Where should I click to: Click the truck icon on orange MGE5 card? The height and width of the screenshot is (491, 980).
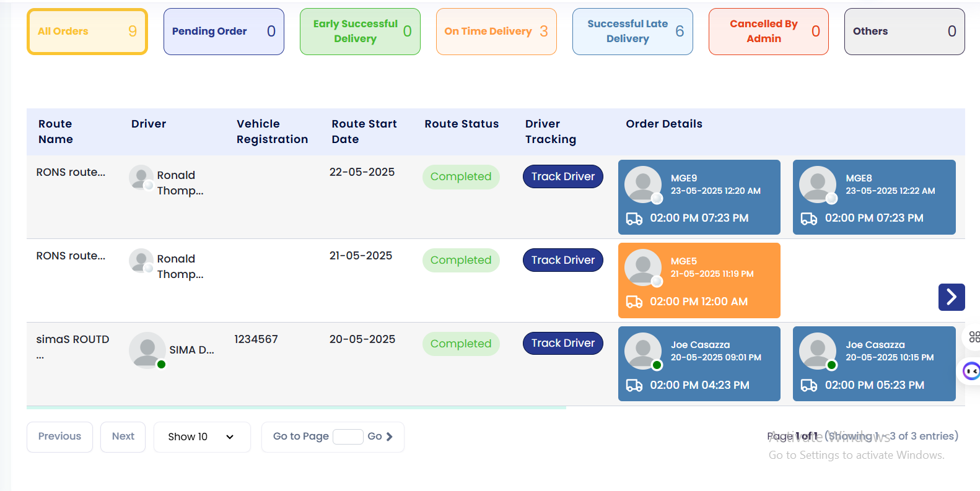pyautogui.click(x=634, y=302)
